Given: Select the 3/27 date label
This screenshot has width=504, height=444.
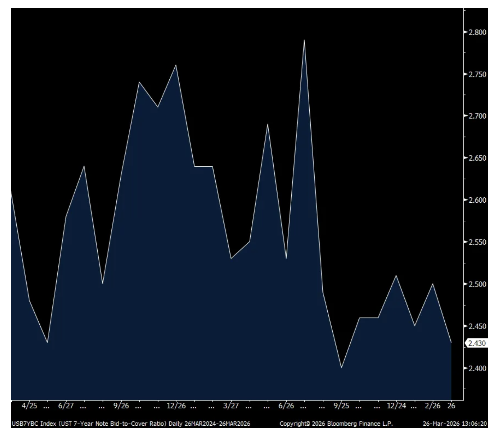Looking at the screenshot, I should tap(231, 406).
